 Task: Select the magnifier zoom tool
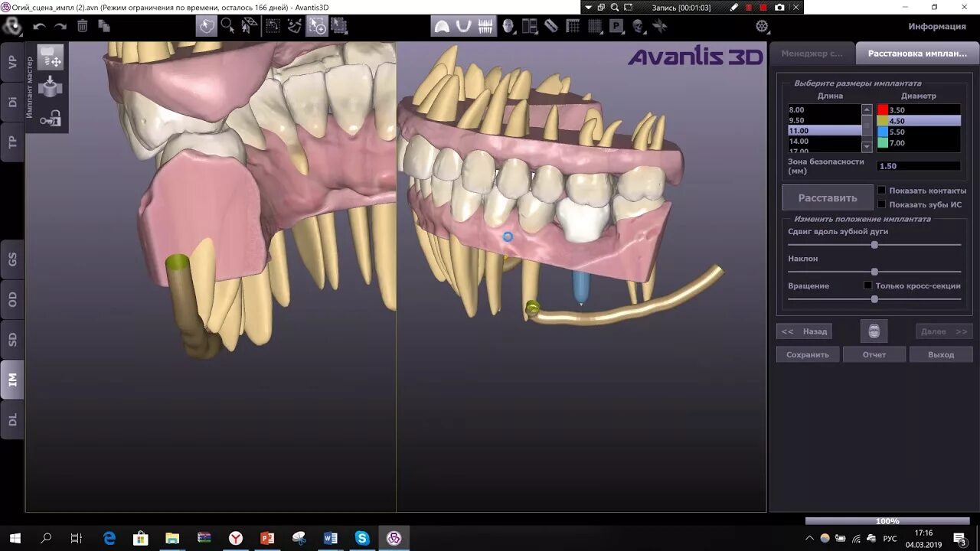coord(227,26)
